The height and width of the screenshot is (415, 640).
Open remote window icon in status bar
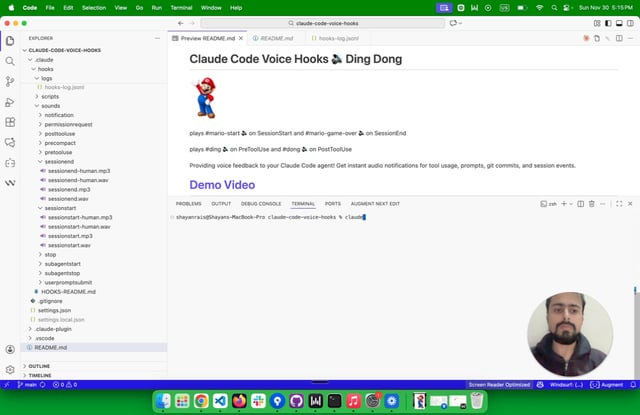click(x=7, y=385)
